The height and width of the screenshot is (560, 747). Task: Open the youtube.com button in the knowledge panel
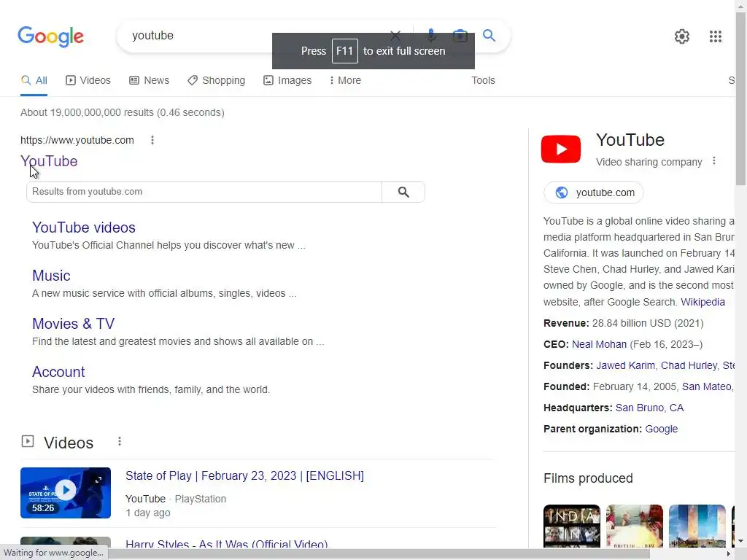point(594,192)
